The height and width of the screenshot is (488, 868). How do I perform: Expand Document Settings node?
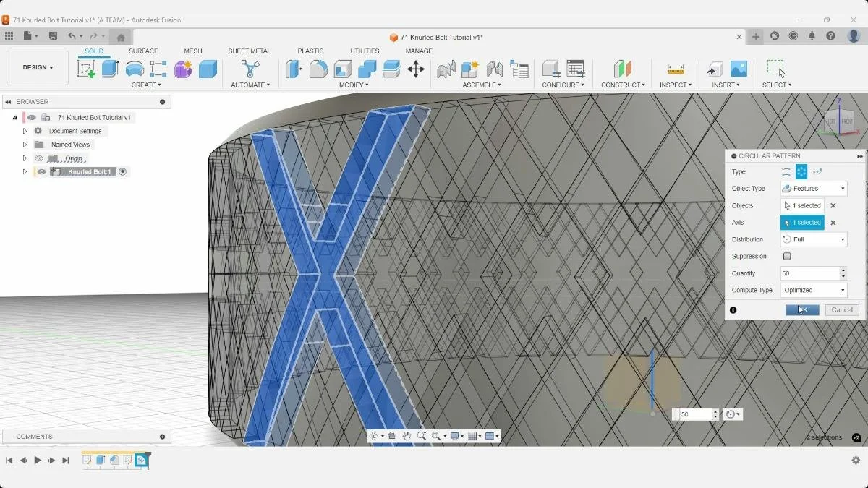pos(25,131)
